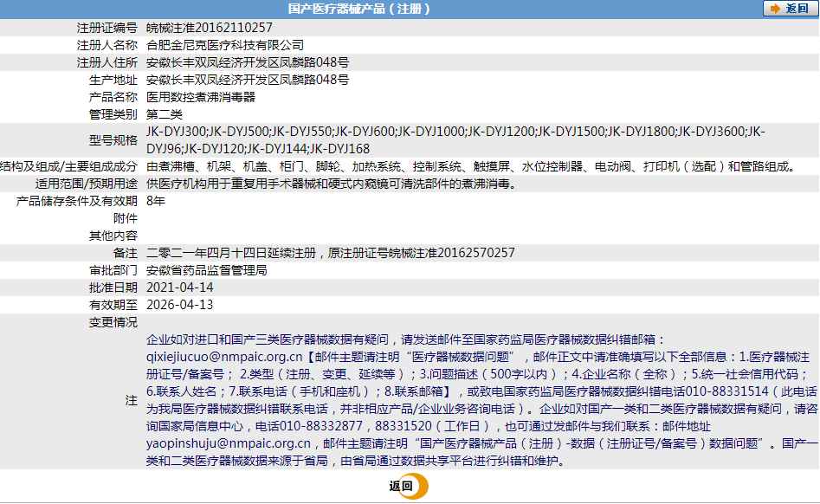Click the intended use text 供医疗机构用于
820x504 pixels.
(x=332, y=184)
